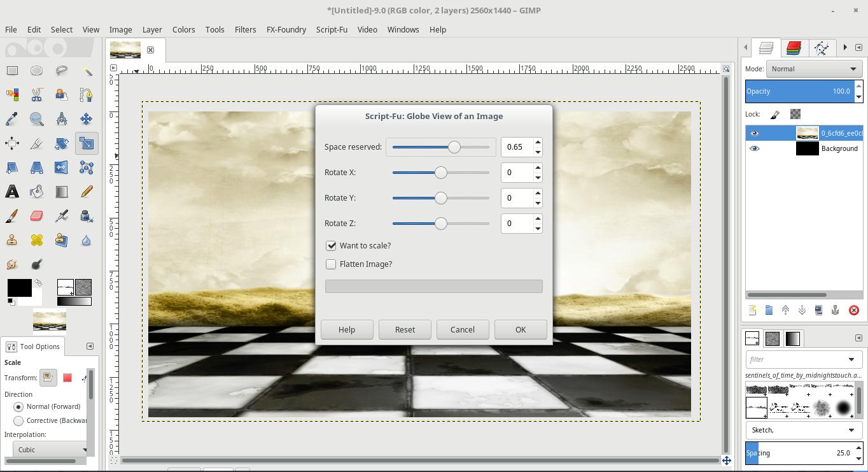Viewport: 868px width, 472px height.
Task: Open the Script-Fu menu
Action: coord(332,29)
